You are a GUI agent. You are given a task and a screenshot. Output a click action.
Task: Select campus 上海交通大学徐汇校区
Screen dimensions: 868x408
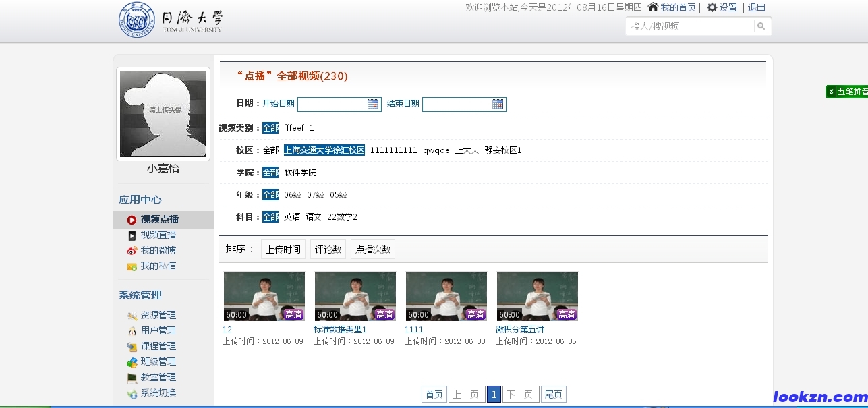coord(324,150)
